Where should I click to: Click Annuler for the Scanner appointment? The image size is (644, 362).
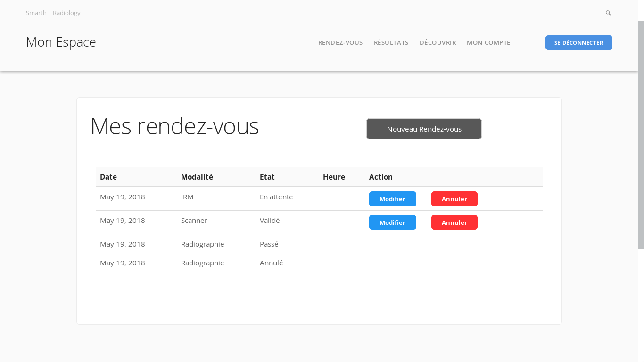[x=454, y=222]
